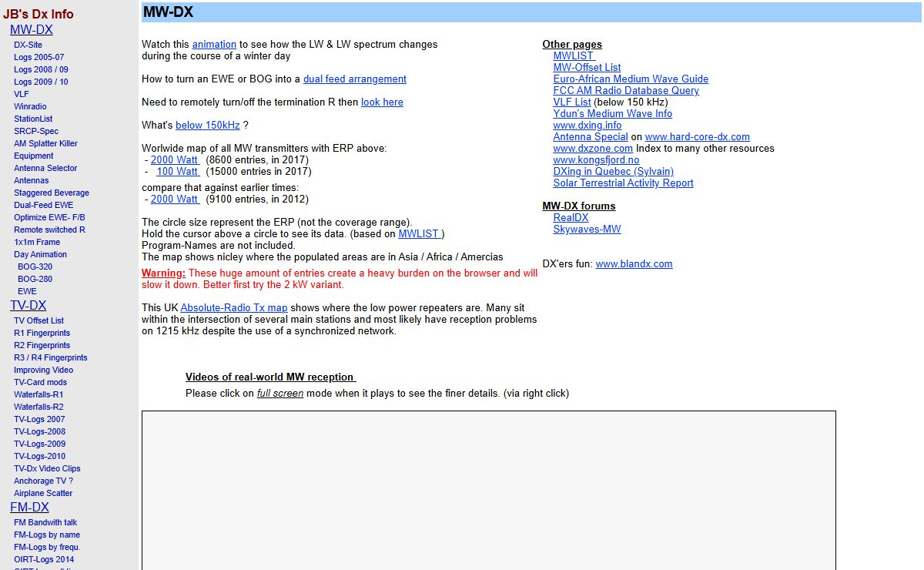Open the below 150kHz link
924x570 pixels.
click(208, 126)
